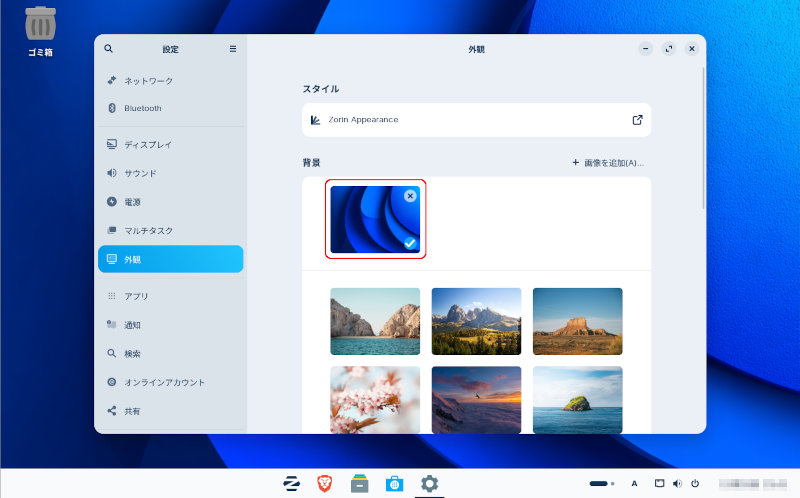
Task: Open 通知 settings
Action: [x=170, y=325]
